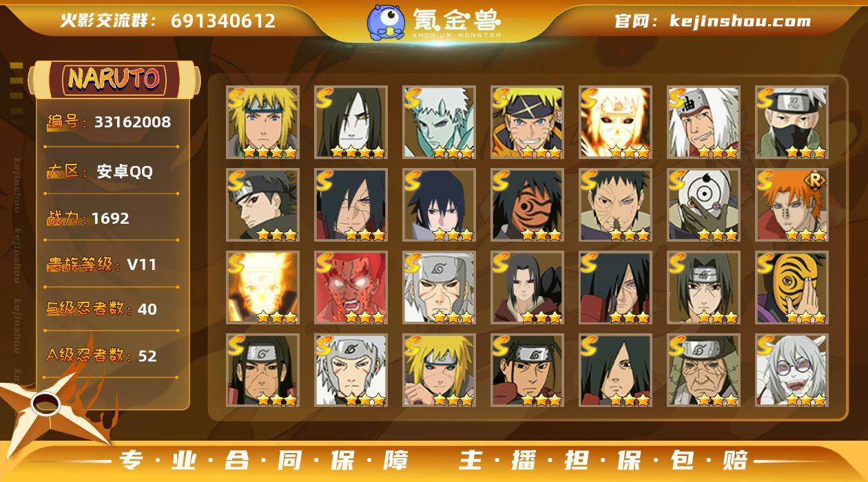868x482 pixels.
Task: Click the V11 noble level entry
Action: pyautogui.click(x=101, y=264)
